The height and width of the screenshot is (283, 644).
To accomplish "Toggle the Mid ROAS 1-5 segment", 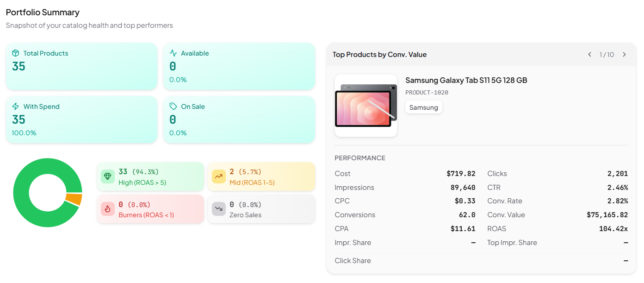I will coord(261,176).
